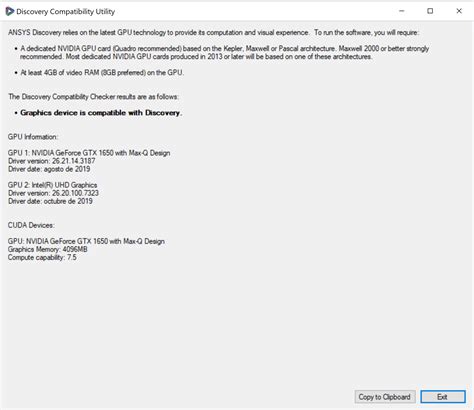
Task: Copy results with Copy to Clipboard button
Action: (x=385, y=397)
